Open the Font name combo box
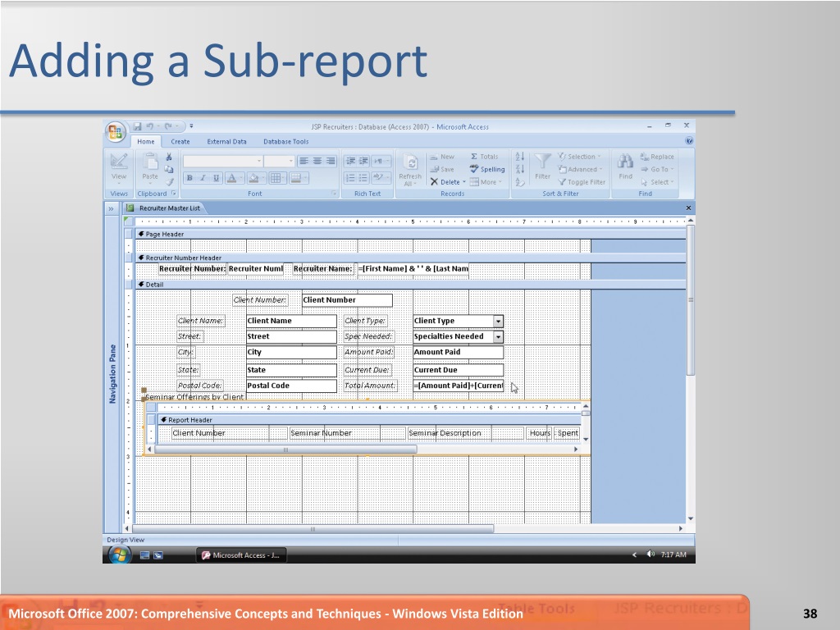840x630 pixels. pos(223,161)
